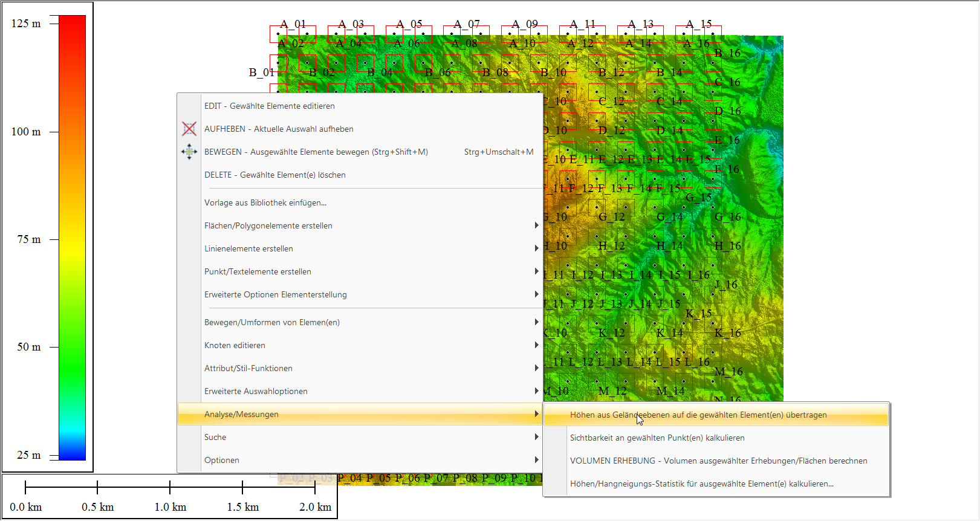Viewport: 980px width, 521px height.
Task: Choose VOLUMEN ERHEBUNG volume calculation entry
Action: tap(716, 461)
